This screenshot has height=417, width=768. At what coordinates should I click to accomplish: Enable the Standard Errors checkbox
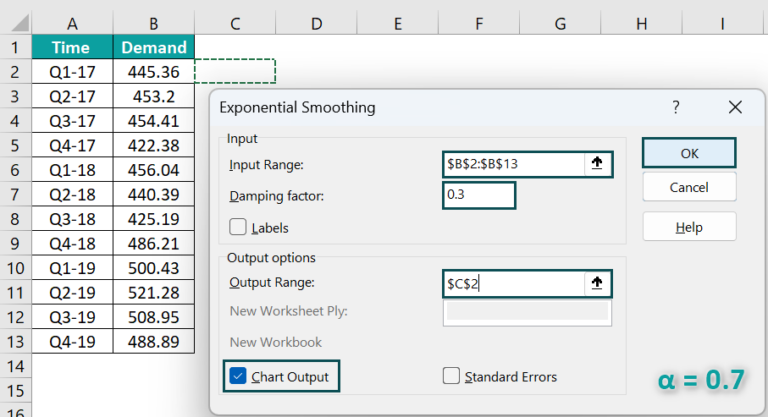pos(451,376)
